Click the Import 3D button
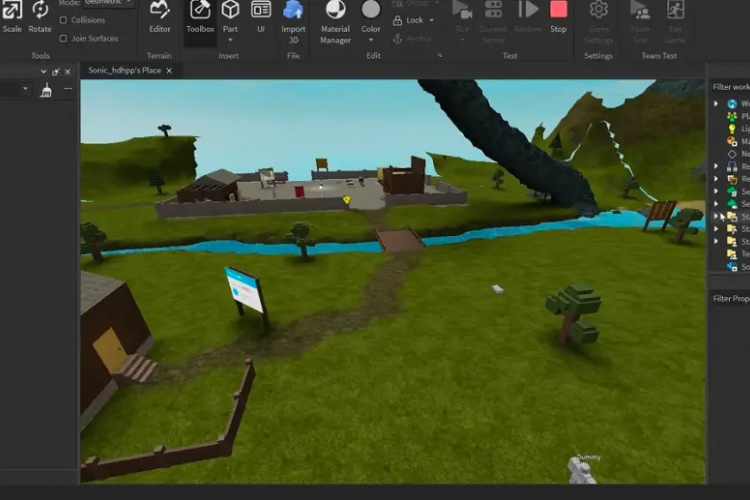The image size is (750, 500). point(293,22)
